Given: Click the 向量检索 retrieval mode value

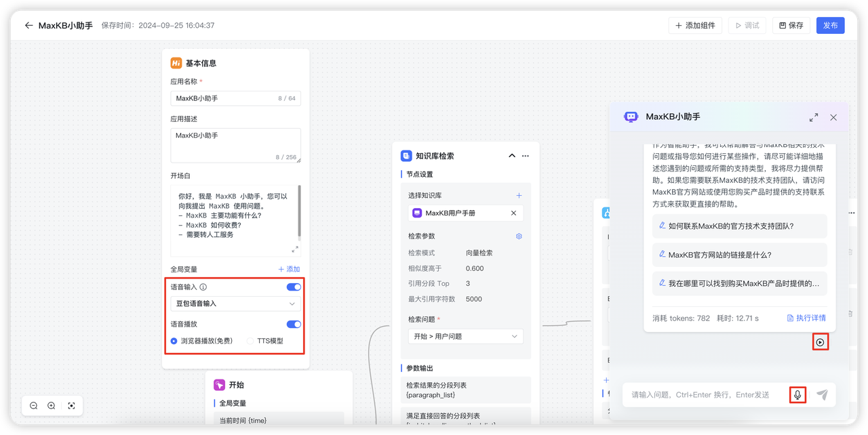Looking at the screenshot, I should click(479, 253).
